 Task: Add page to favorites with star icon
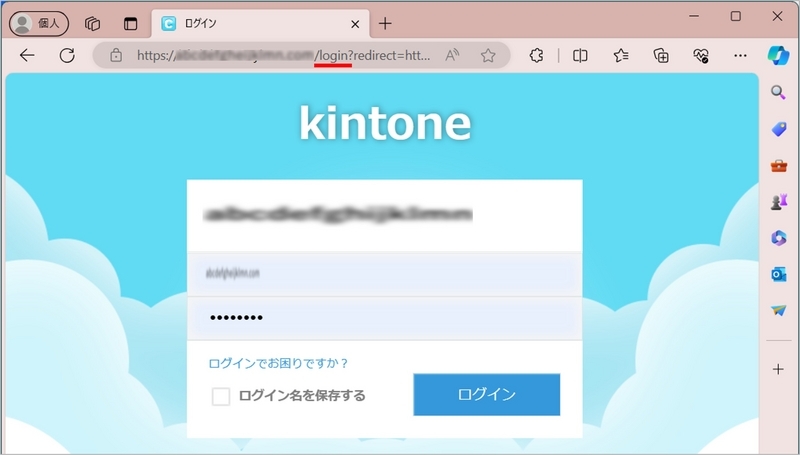[488, 55]
